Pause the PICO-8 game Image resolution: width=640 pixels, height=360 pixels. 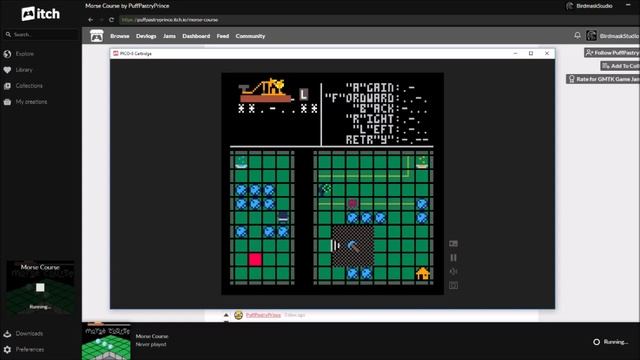tap(453, 258)
